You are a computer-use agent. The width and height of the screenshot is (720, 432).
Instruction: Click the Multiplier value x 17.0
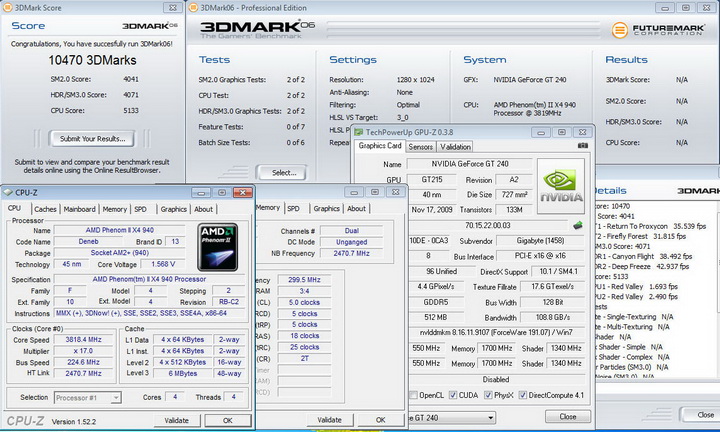83,351
